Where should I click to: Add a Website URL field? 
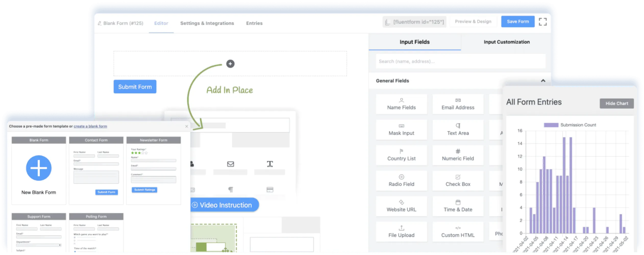click(x=401, y=206)
